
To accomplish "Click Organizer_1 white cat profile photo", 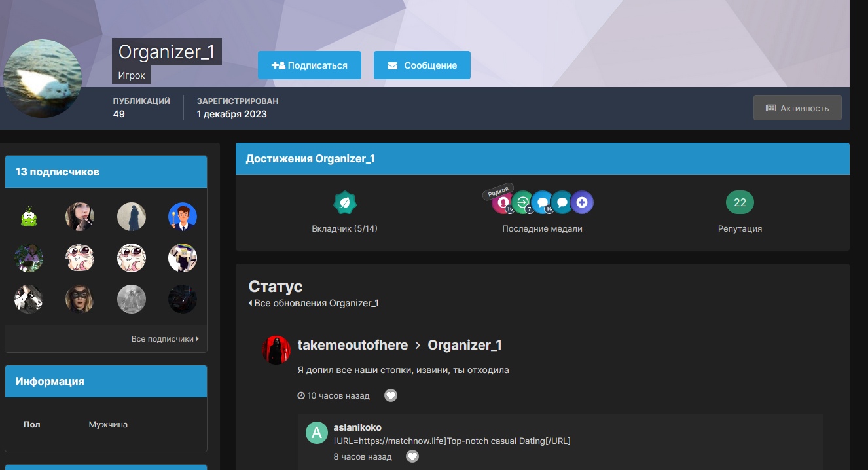I will (43, 79).
